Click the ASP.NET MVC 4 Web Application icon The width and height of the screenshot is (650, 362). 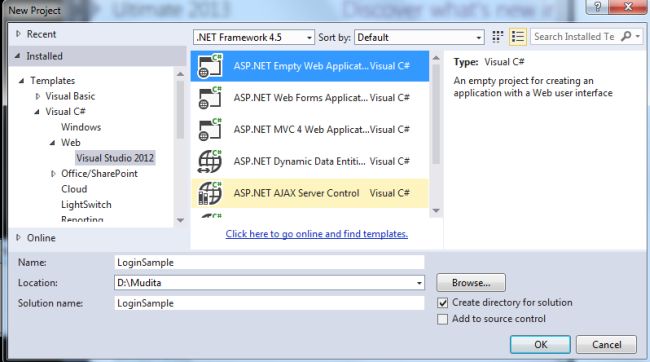pos(210,129)
